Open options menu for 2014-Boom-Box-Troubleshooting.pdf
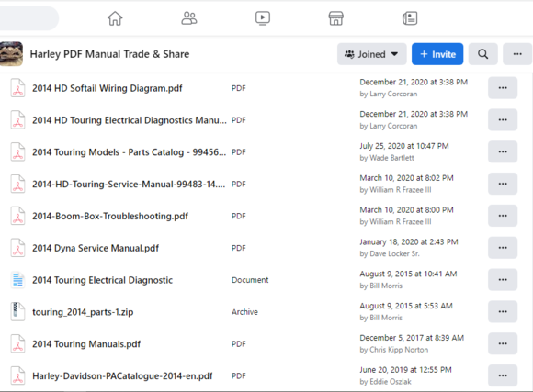Screen dimensions: 533x392 click(503, 216)
